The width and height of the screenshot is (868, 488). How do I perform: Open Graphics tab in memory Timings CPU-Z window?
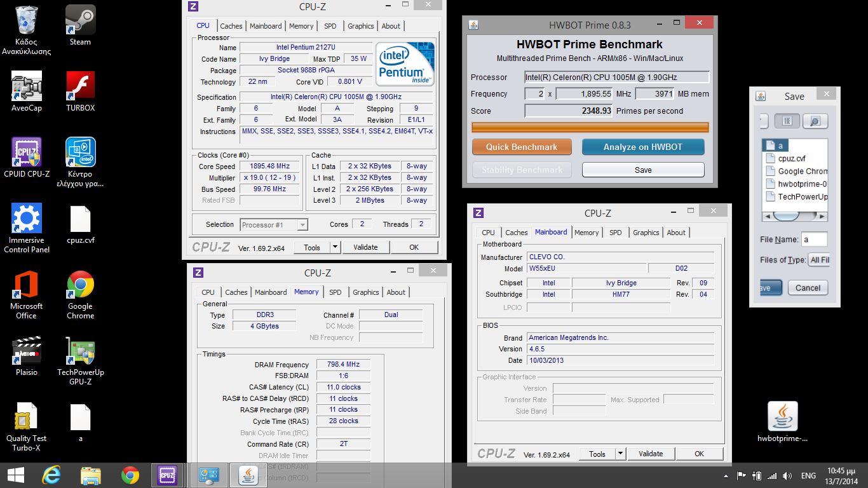[x=366, y=292]
